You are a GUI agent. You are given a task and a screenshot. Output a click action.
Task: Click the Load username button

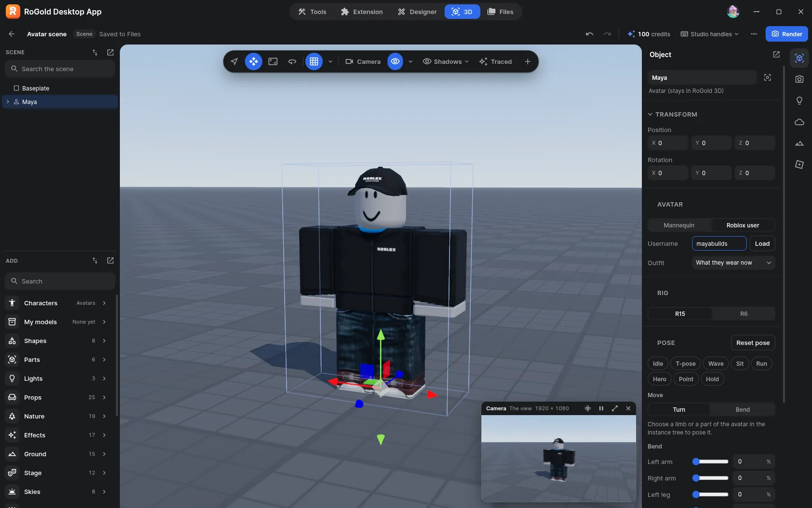pyautogui.click(x=762, y=243)
